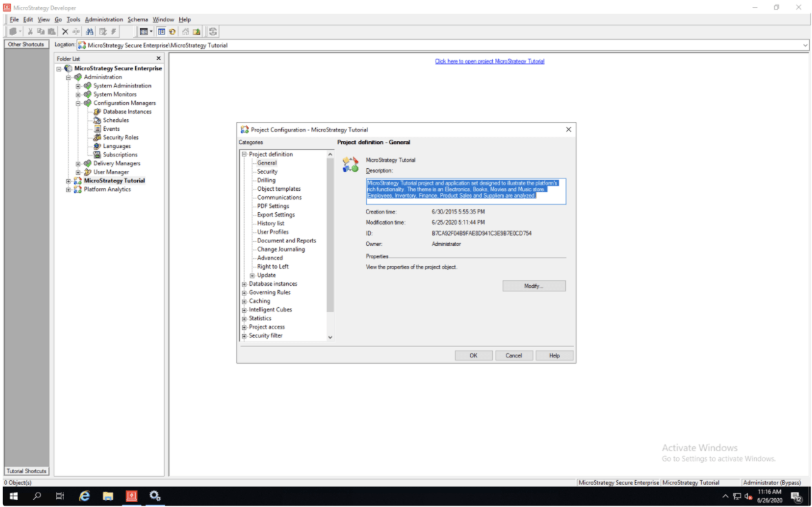Screen dimensions: 812x507
Task: Open the View toolbar dropdown arrow
Action: 151,32
